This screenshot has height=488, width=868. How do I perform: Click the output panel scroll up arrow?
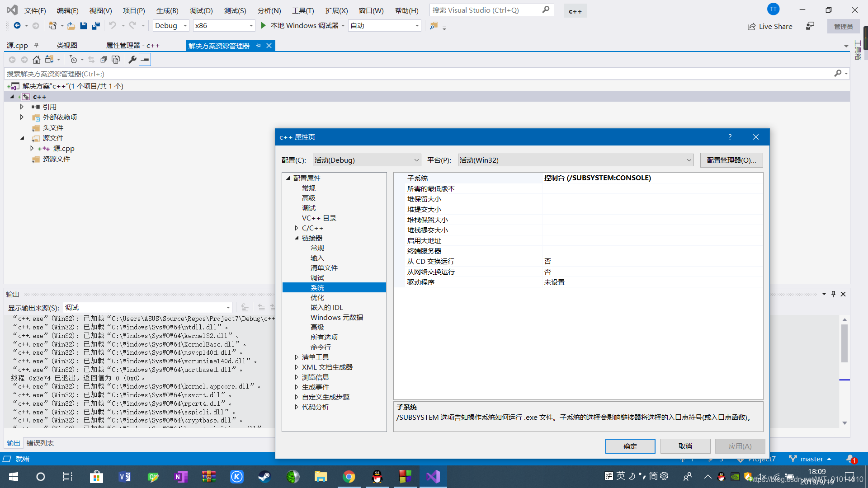tap(844, 319)
